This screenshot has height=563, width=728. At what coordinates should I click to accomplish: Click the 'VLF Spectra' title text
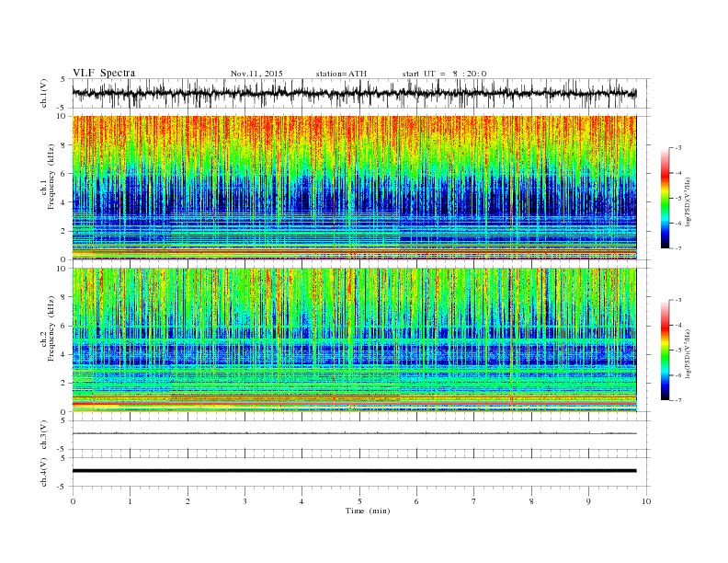click(x=104, y=73)
